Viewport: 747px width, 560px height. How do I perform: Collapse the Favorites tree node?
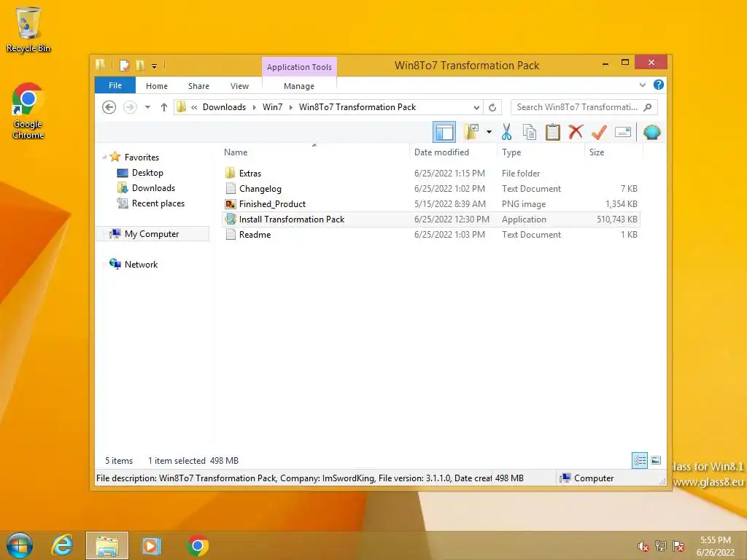[x=104, y=157]
